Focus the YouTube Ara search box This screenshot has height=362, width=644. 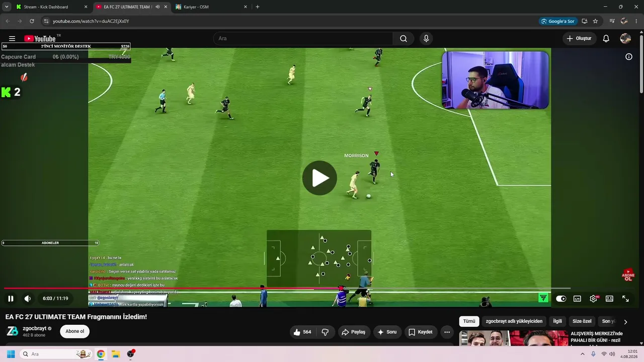303,39
